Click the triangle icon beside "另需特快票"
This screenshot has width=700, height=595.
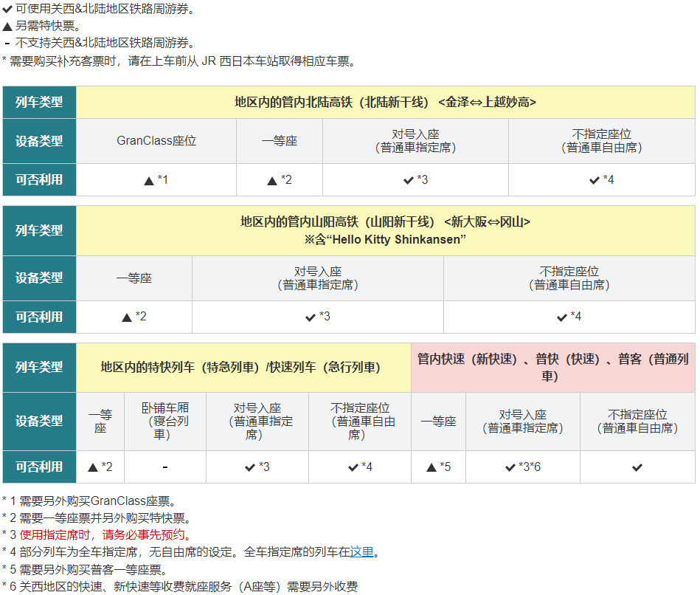click(x=7, y=27)
